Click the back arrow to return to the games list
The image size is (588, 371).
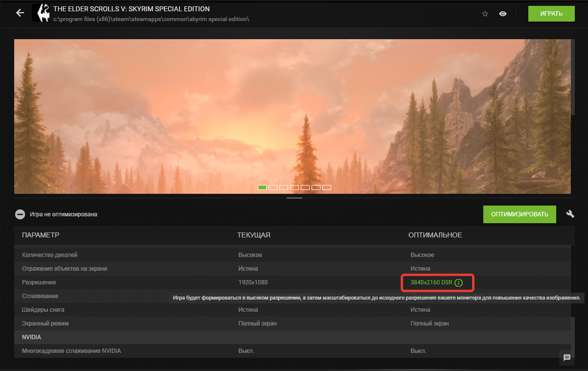tap(20, 13)
